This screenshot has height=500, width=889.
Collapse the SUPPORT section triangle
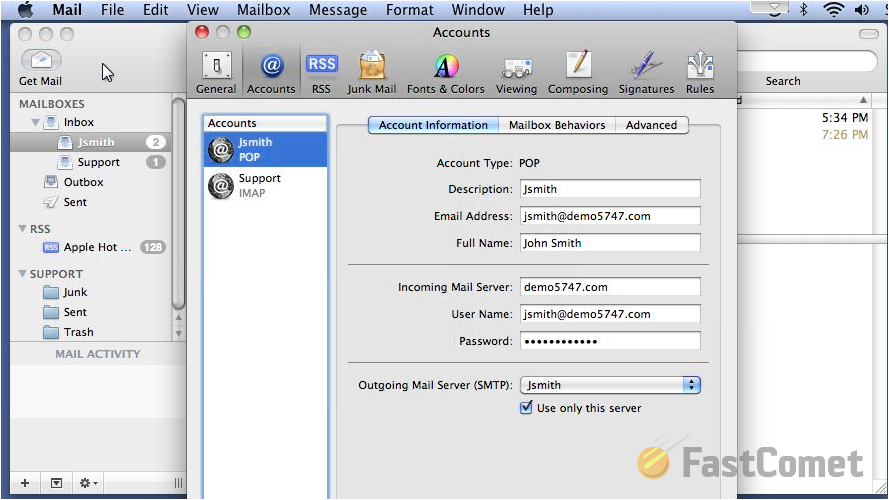point(23,273)
